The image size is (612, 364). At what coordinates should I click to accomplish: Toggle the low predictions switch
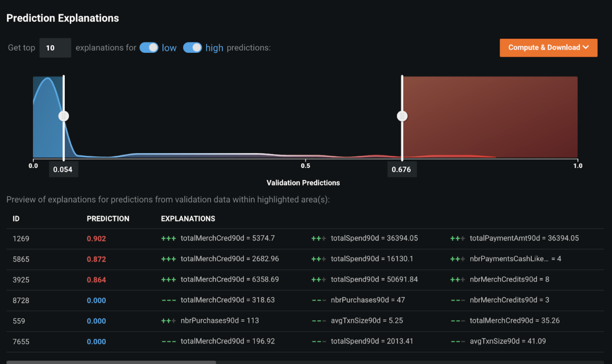[x=149, y=48]
